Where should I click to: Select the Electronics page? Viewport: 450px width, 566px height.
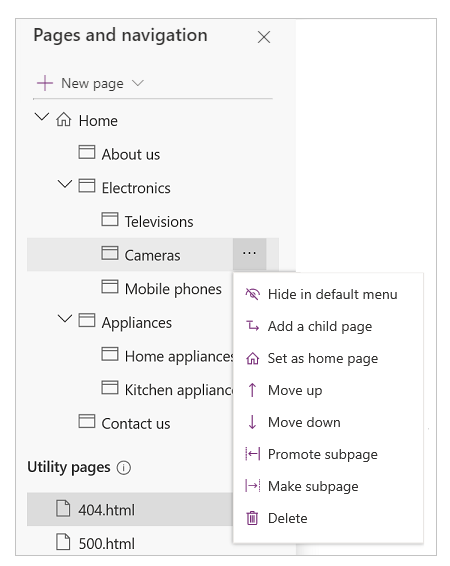(136, 188)
